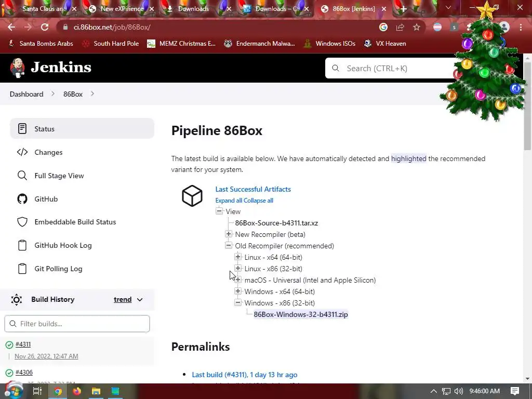The width and height of the screenshot is (532, 399).
Task: Go back using the browser back arrow
Action: coord(11,27)
